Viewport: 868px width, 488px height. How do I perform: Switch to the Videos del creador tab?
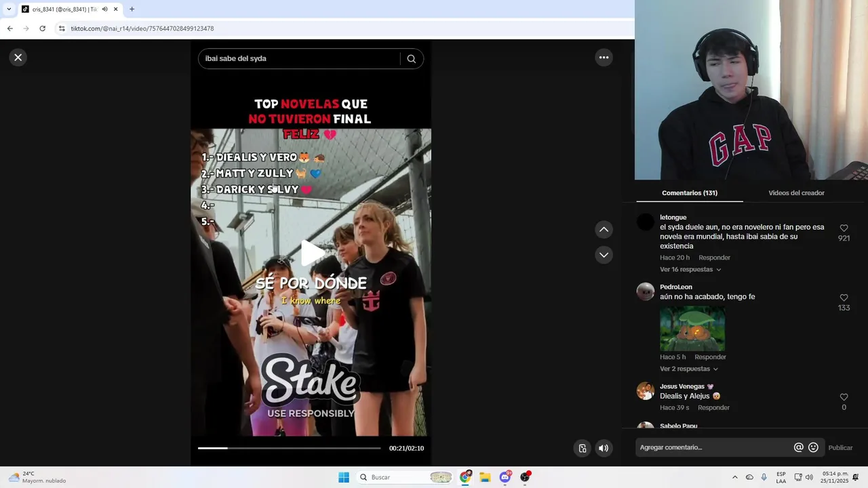coord(796,193)
